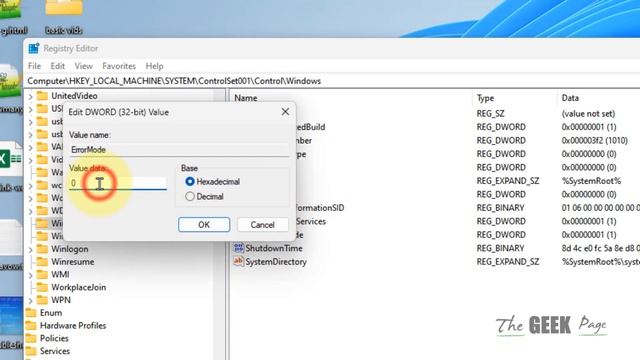Select the Hardware Profiles key

(73, 326)
